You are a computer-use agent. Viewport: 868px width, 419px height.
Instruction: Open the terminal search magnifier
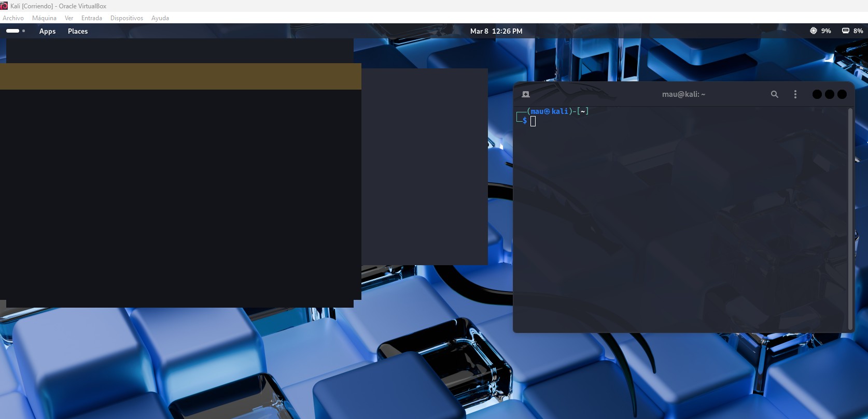pos(775,94)
